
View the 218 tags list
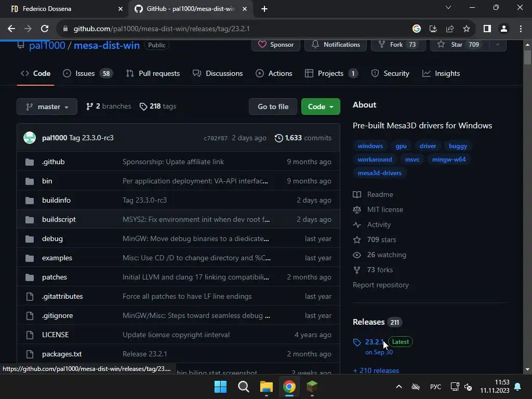(158, 107)
